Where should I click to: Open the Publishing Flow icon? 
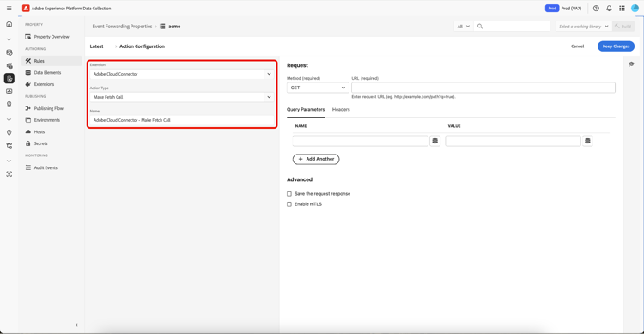(x=28, y=108)
